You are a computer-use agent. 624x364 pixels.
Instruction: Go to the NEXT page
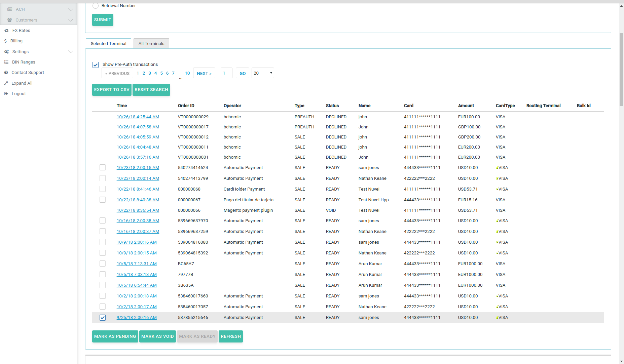pos(204,73)
